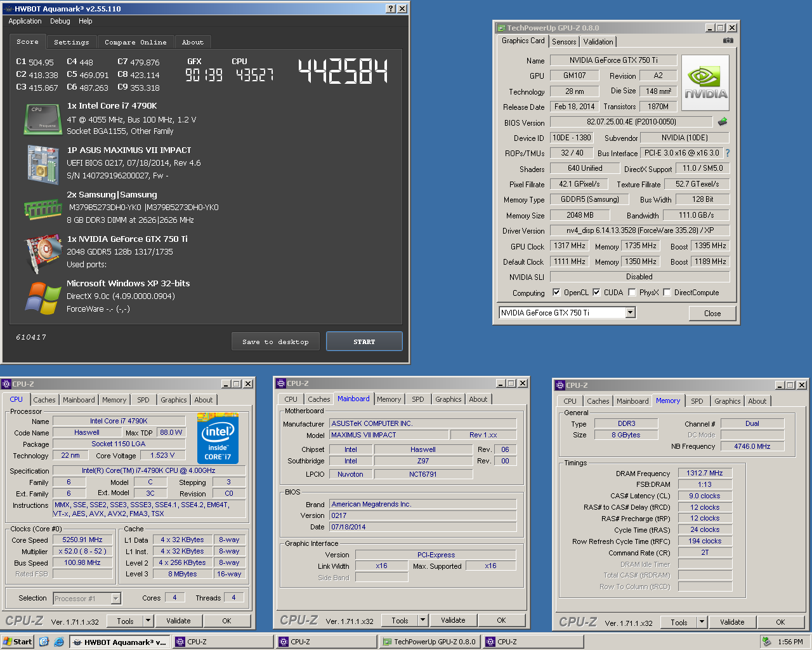Click the NVIDIA logo in GPU-Z
Viewport: 812px width, 650px height.
(x=705, y=84)
